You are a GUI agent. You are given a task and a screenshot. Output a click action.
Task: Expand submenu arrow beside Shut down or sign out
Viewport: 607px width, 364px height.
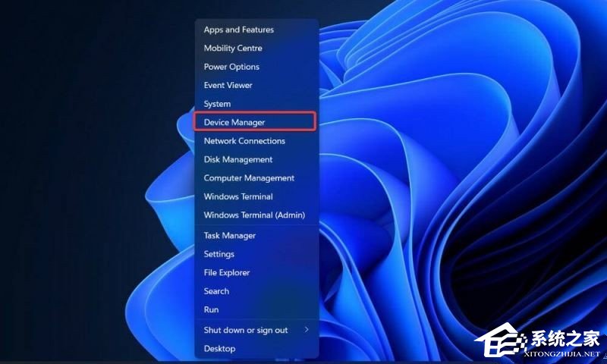click(307, 330)
